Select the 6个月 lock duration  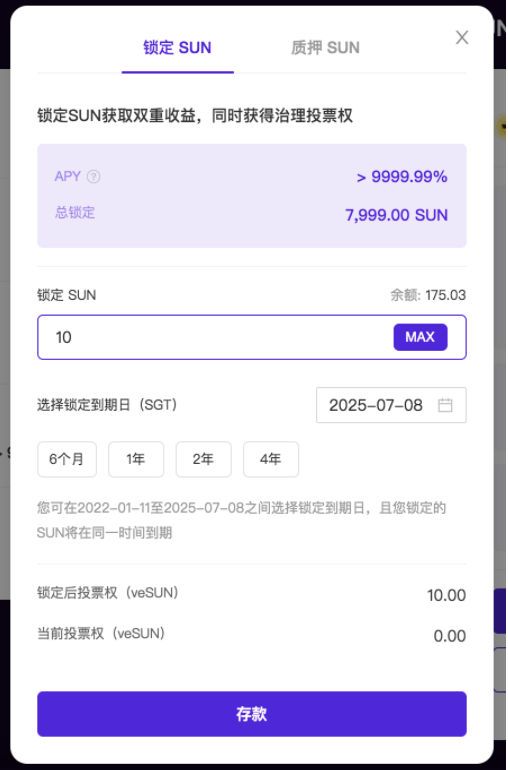67,459
